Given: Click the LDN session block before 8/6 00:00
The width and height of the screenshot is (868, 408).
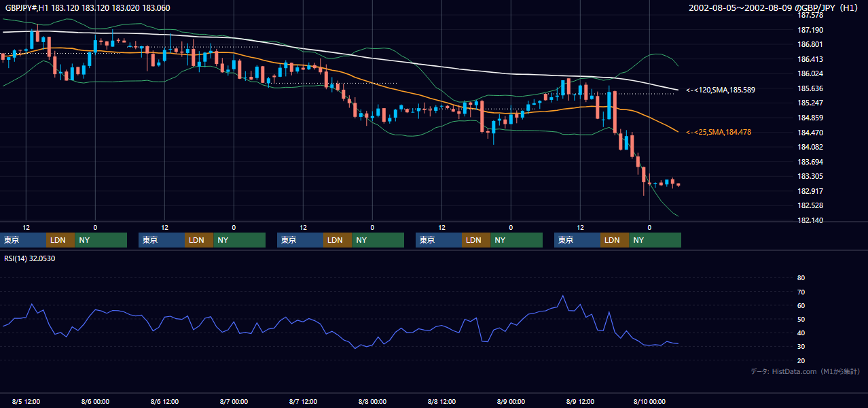Looking at the screenshot, I should click(x=60, y=240).
